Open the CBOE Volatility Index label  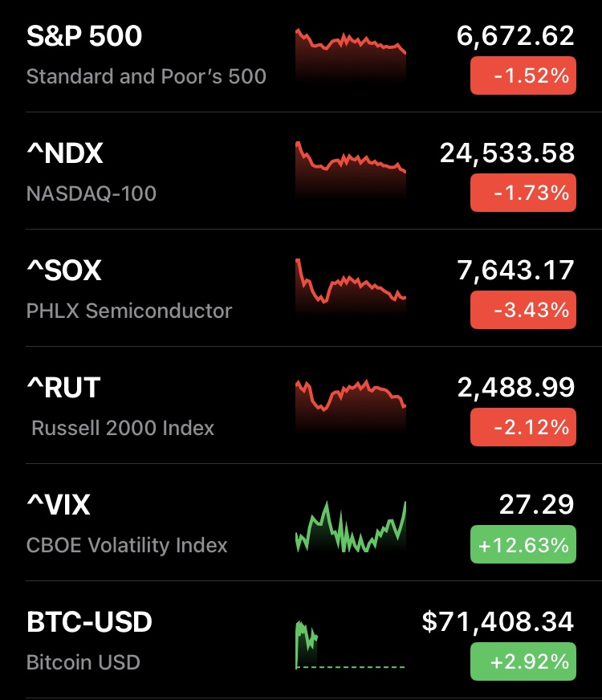[127, 545]
